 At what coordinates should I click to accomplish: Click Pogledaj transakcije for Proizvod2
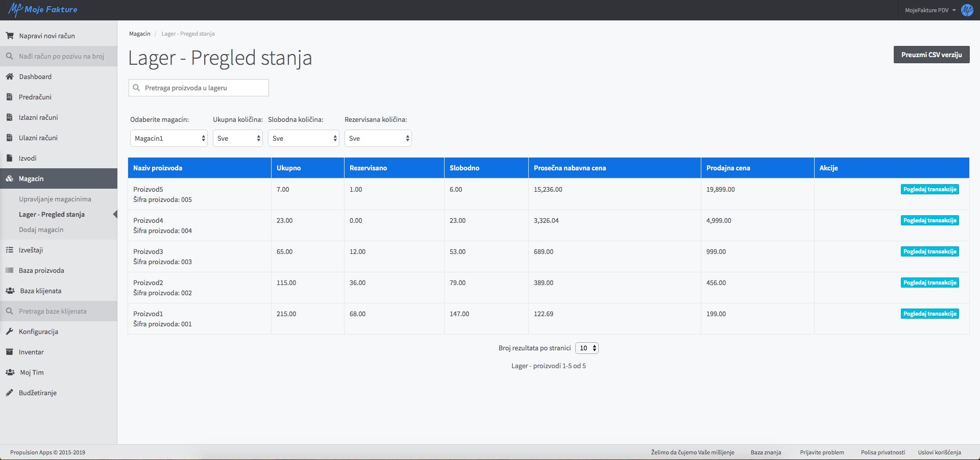pyautogui.click(x=929, y=283)
